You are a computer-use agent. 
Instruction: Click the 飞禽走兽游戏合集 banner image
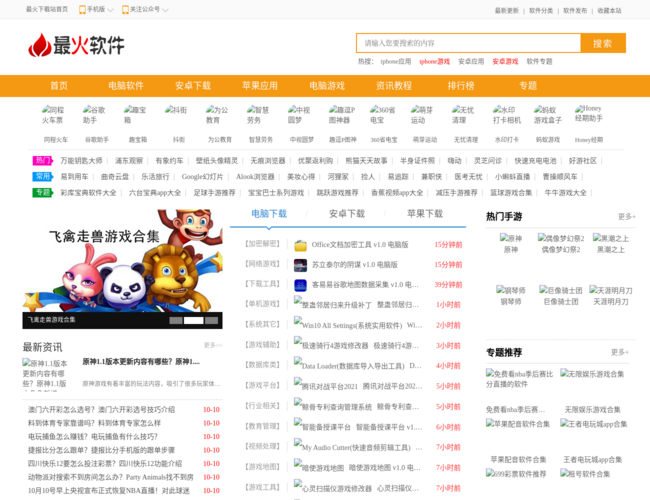[122, 260]
